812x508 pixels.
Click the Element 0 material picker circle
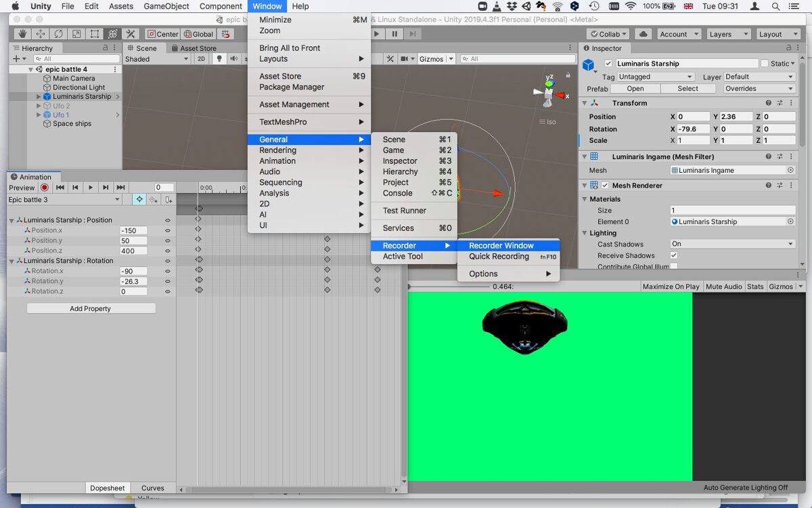790,221
